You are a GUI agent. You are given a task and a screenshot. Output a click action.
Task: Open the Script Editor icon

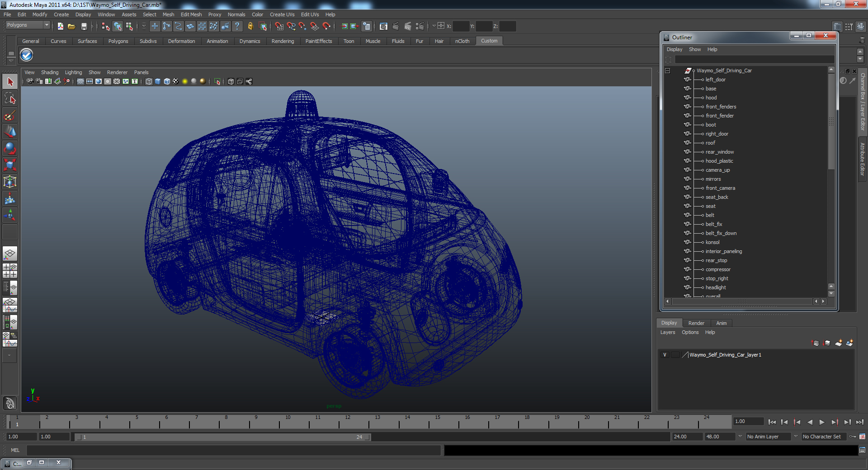[x=862, y=450]
